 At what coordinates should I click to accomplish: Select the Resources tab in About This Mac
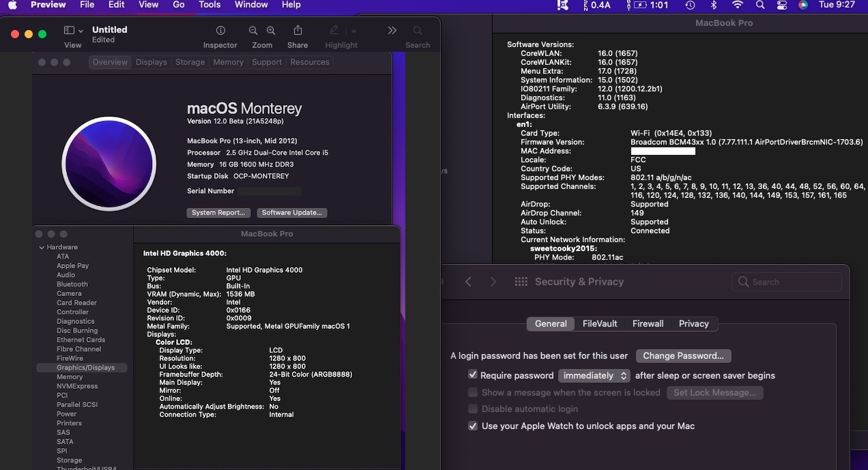pos(310,62)
